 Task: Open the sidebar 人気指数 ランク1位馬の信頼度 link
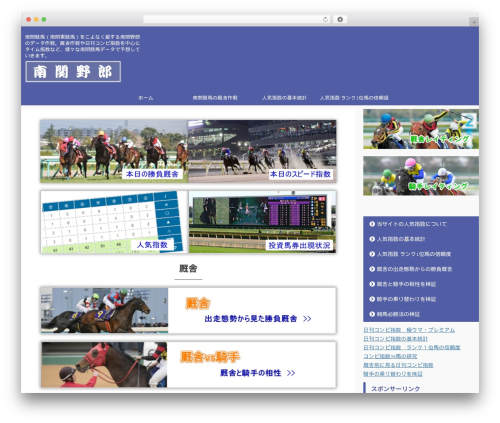point(414,254)
